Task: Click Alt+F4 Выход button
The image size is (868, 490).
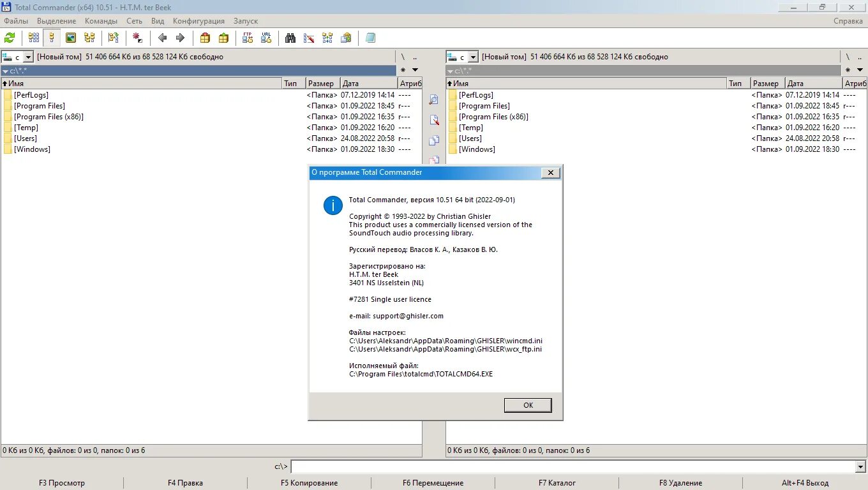Action: click(805, 483)
